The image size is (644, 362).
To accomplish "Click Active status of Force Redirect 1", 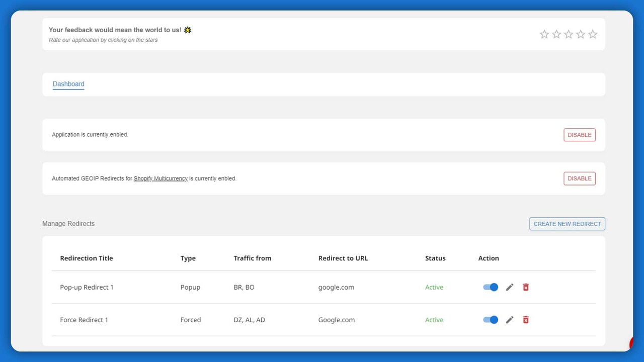I will [x=434, y=320].
